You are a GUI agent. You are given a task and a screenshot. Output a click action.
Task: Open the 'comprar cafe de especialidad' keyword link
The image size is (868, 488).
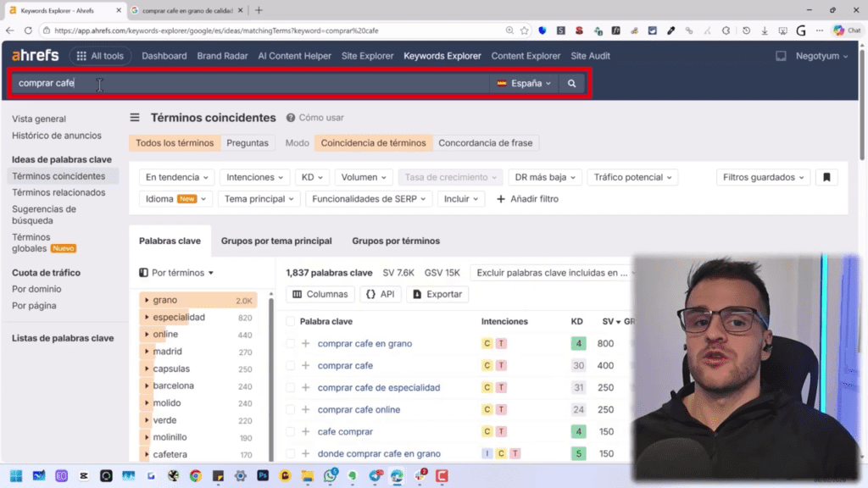[379, 388]
